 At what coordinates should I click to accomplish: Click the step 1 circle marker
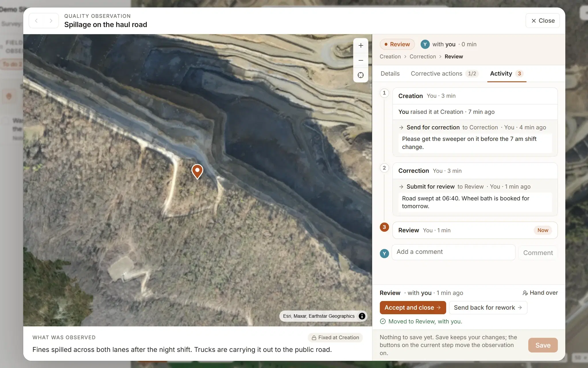tap(384, 93)
